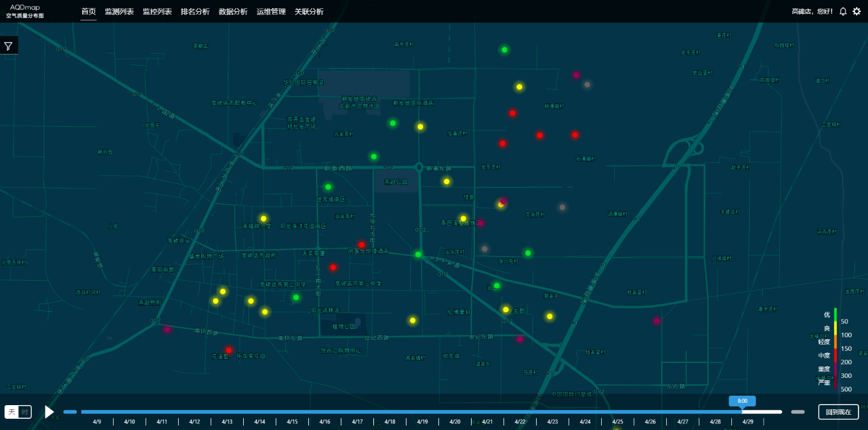
Task: Open the 高碑店 user account menu
Action: pyautogui.click(x=812, y=11)
